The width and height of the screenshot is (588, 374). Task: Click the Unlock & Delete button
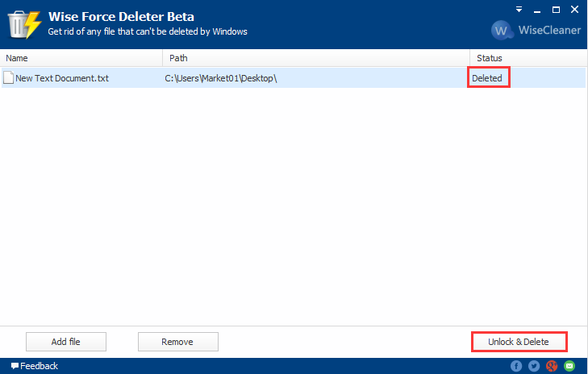pyautogui.click(x=519, y=342)
